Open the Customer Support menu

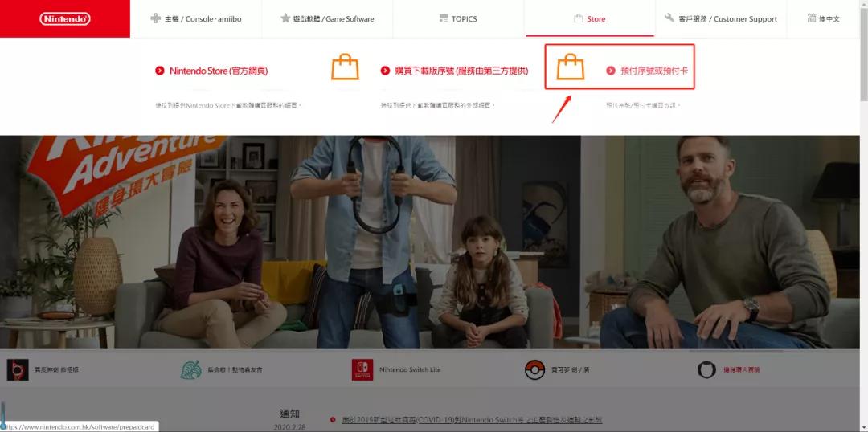(721, 18)
